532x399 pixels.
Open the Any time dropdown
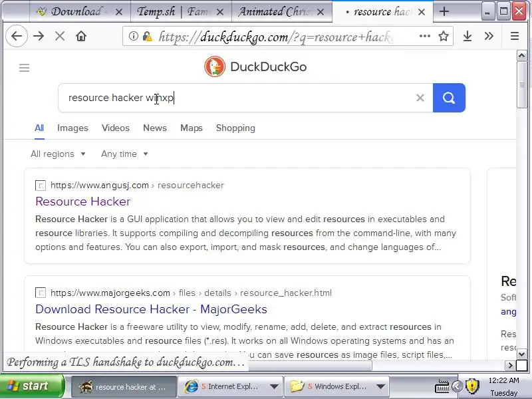coord(124,154)
